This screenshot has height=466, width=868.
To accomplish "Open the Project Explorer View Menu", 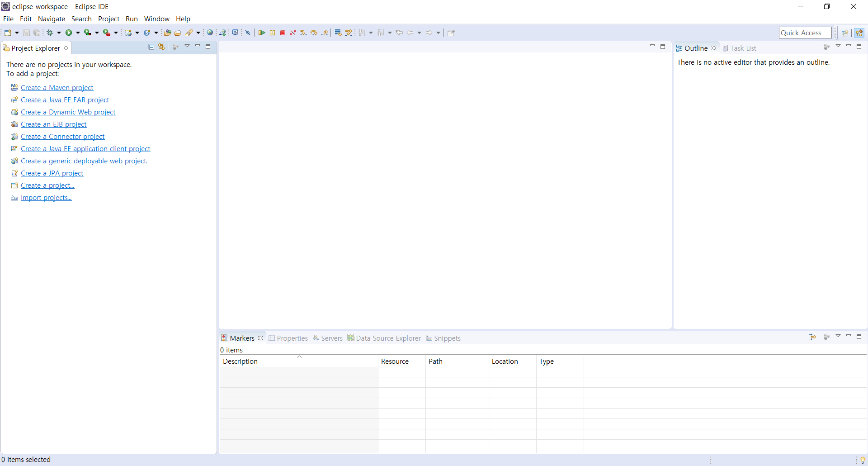I will point(187,46).
